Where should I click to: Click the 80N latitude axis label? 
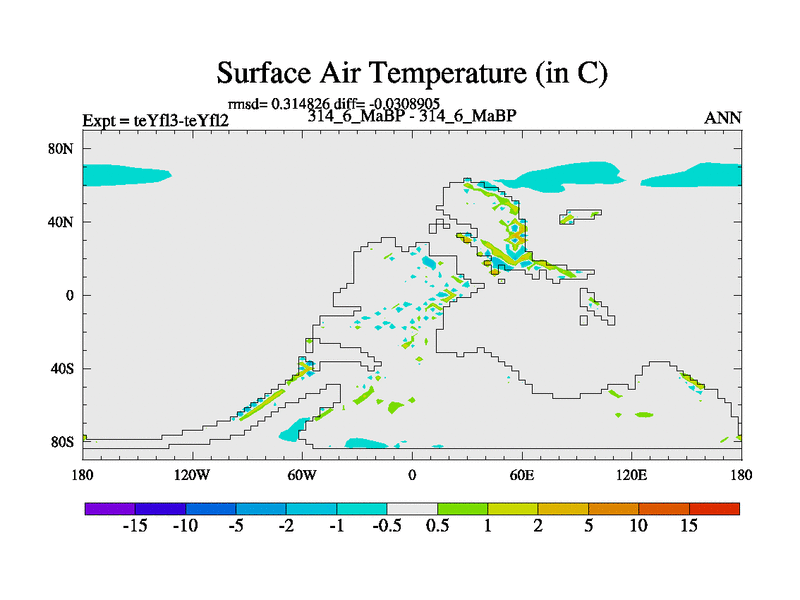65,149
